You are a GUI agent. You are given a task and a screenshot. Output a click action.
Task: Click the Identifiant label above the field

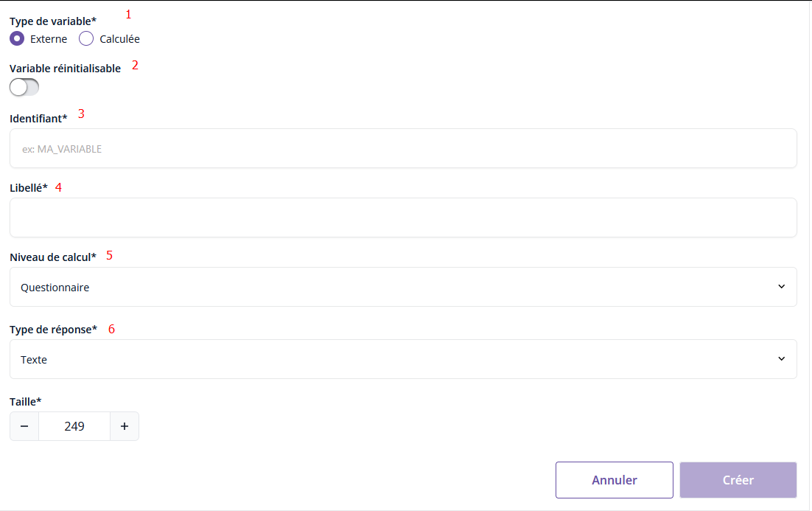[x=38, y=118]
